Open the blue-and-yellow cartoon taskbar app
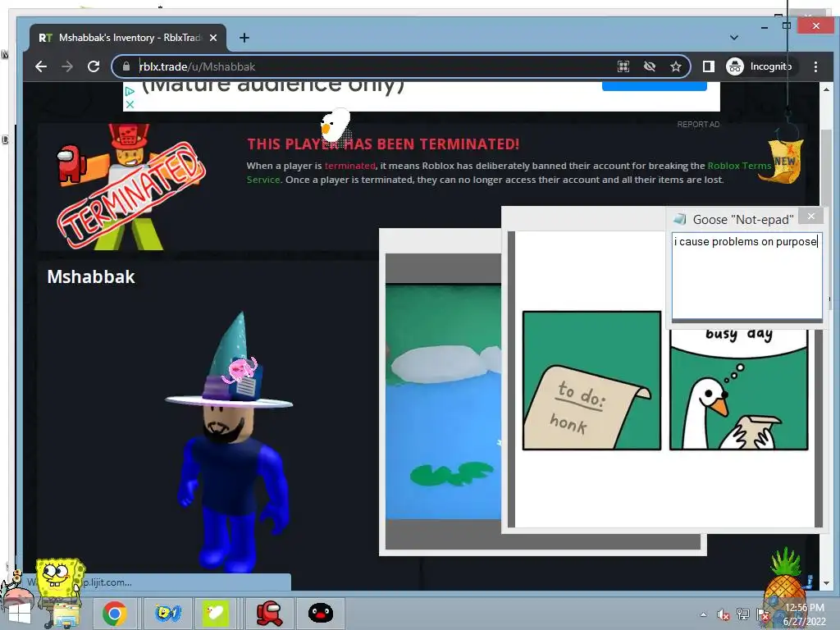This screenshot has width=840, height=630. point(167,614)
